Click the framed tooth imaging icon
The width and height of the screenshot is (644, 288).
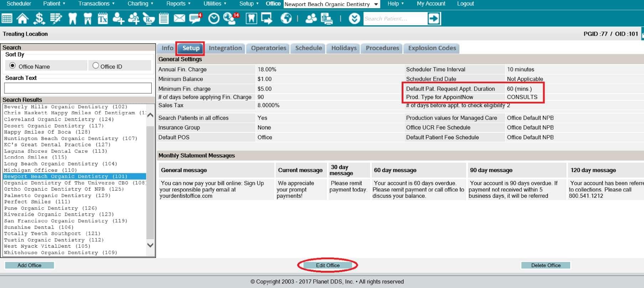click(251, 19)
